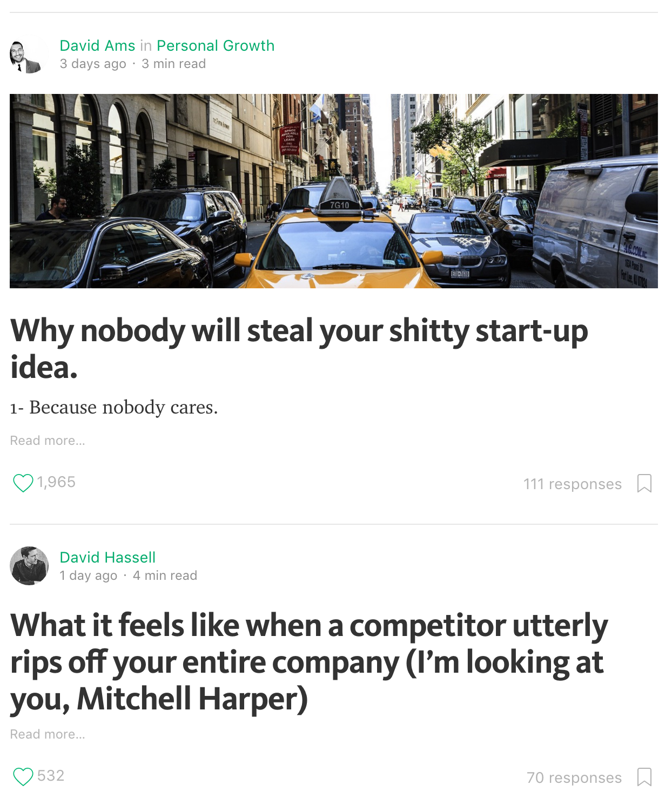Click the '1- Because nobody cares.' subtitle
672x812 pixels.
click(114, 408)
